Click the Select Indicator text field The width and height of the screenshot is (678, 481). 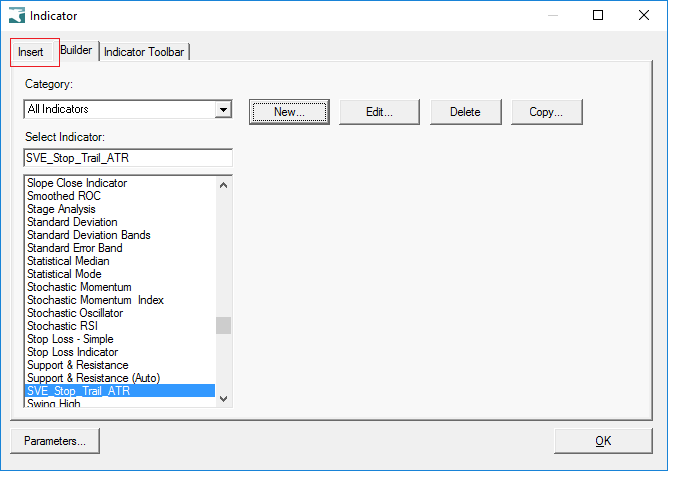(x=128, y=158)
